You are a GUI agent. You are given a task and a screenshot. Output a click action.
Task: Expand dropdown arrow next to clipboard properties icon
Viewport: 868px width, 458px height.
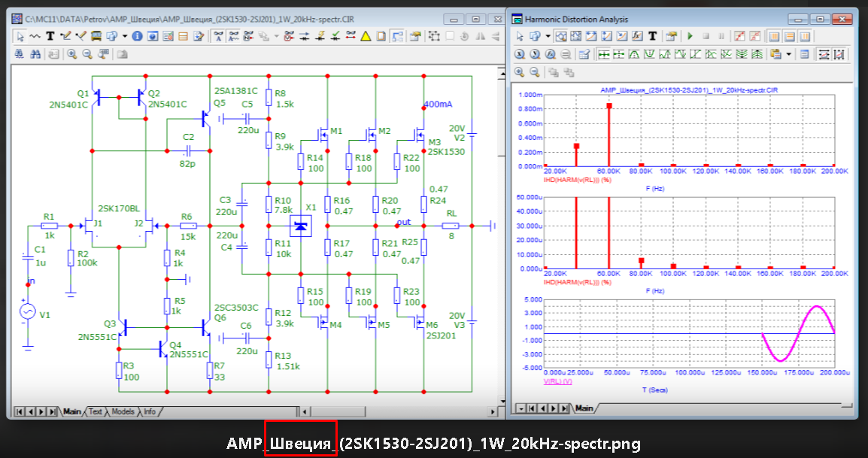tap(788, 53)
